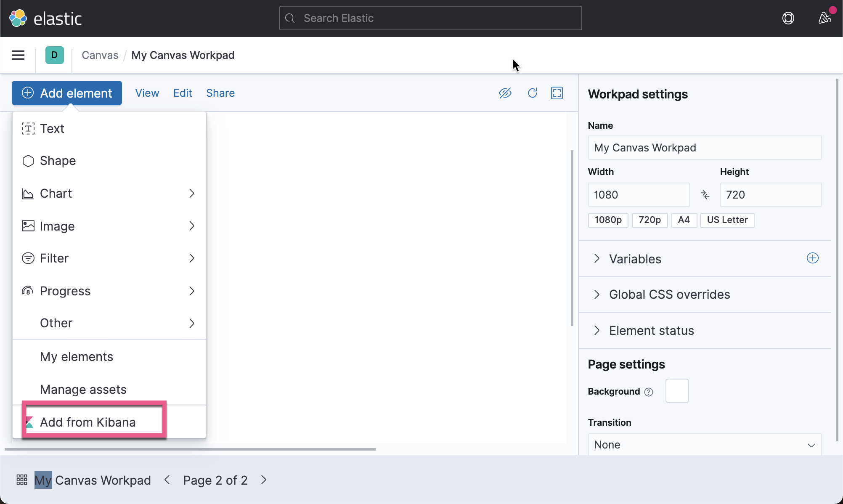
Task: Select Add from Kibana
Action: click(x=88, y=422)
